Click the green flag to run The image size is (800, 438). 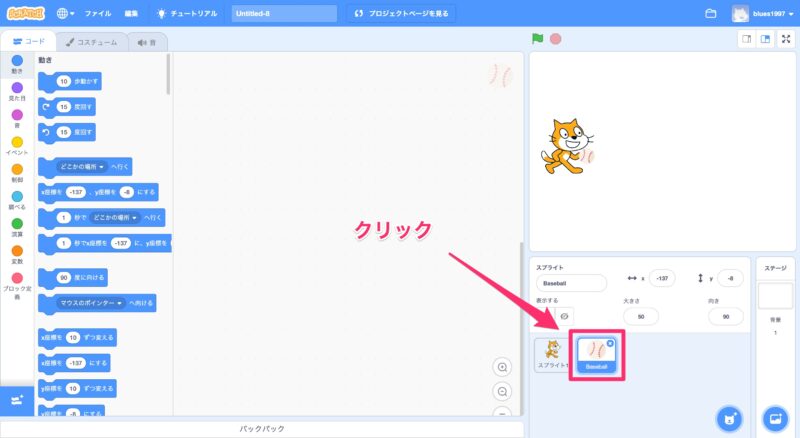(537, 39)
